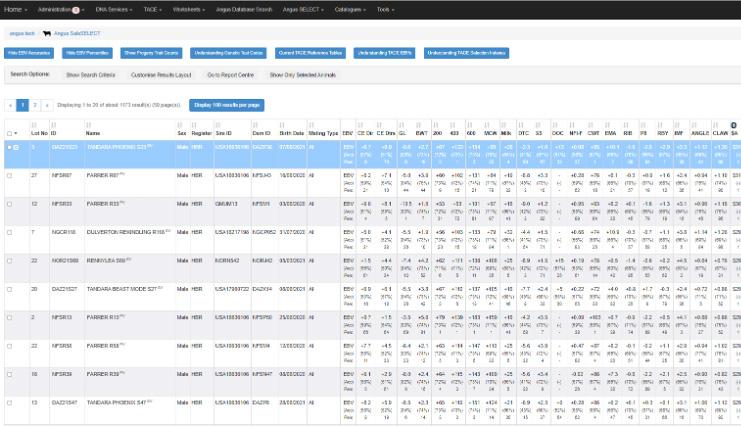Click Show Only Selected Animals option
This screenshot has height=426, width=741.
click(303, 75)
